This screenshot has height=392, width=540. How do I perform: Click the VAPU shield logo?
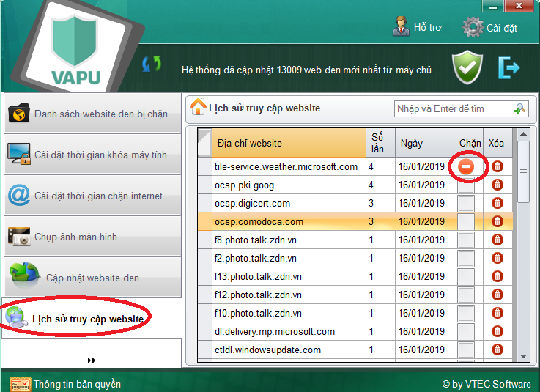(75, 48)
